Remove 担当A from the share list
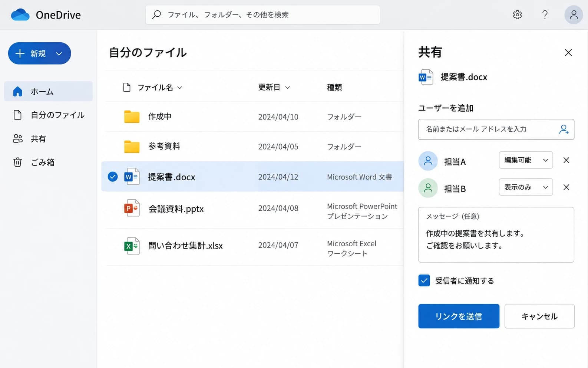Image resolution: width=588 pixels, height=368 pixels. [x=566, y=160]
